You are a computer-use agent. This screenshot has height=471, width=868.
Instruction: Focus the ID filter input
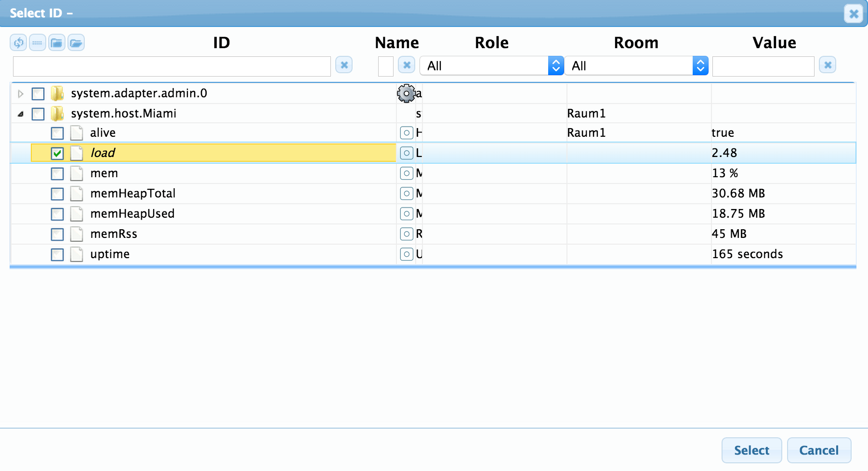point(172,66)
